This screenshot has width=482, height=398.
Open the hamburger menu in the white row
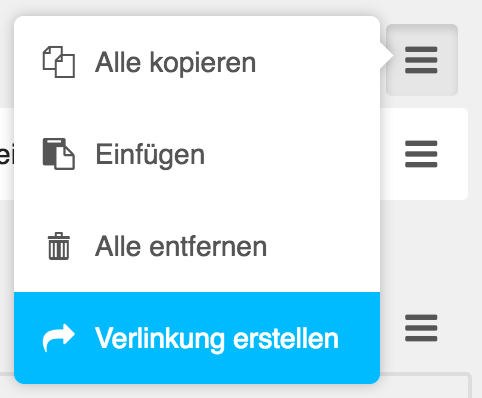[x=421, y=154]
